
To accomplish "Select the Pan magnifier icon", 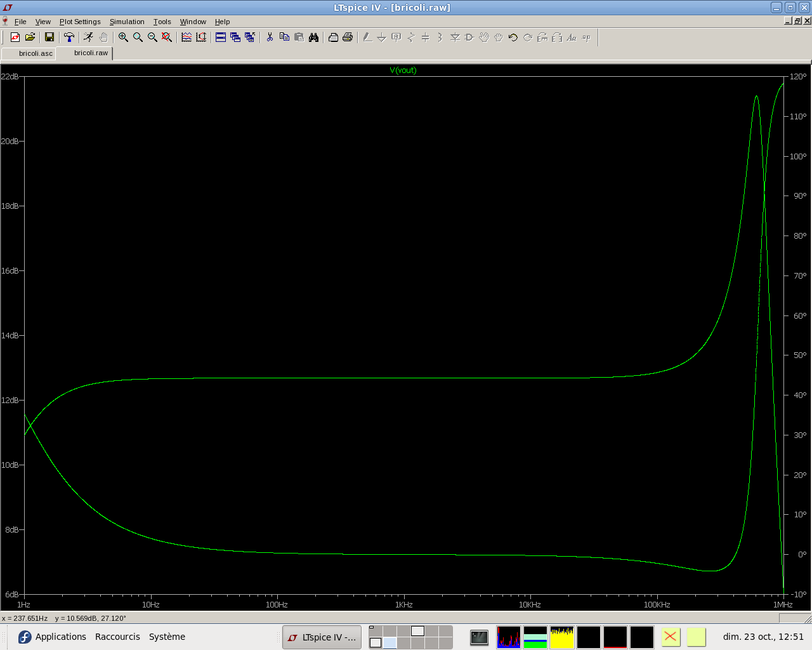I will click(138, 37).
